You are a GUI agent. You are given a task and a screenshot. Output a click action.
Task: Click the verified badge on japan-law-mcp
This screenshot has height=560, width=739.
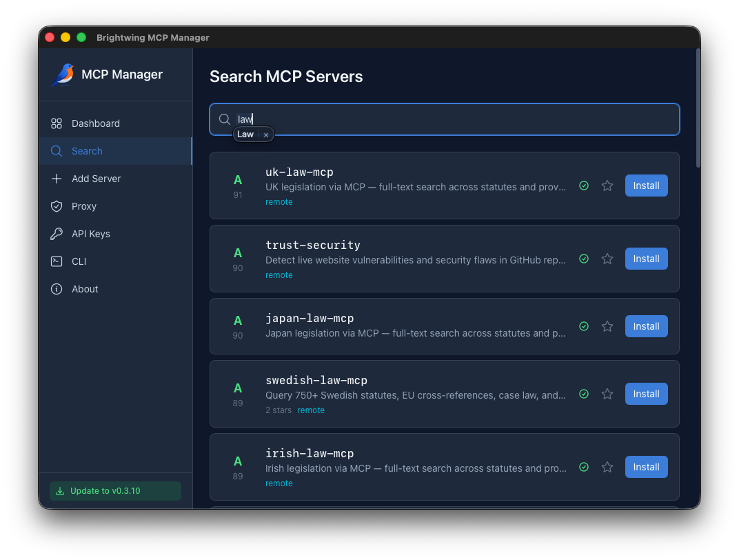[584, 326]
